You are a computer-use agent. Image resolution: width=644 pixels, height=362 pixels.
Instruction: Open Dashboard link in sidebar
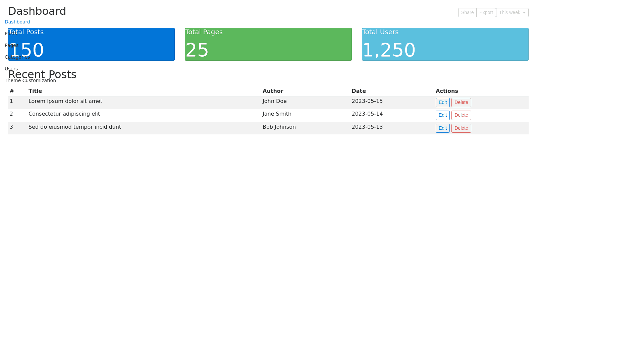(17, 22)
